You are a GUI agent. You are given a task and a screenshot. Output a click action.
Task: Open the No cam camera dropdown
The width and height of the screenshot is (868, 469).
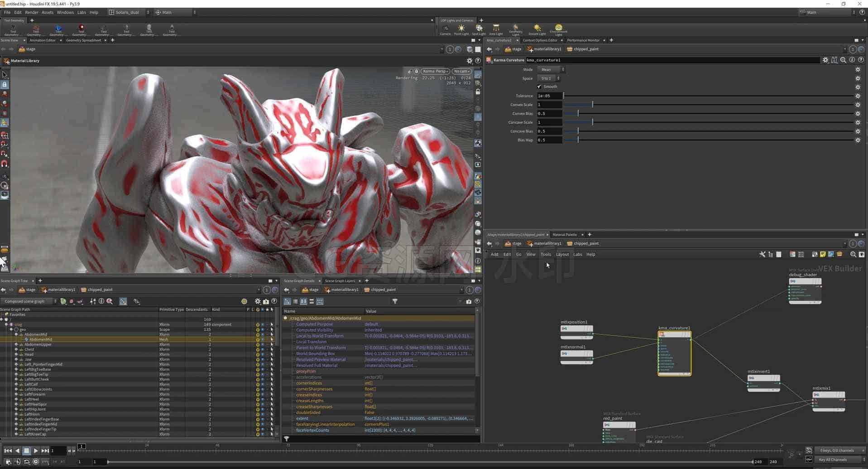point(461,71)
